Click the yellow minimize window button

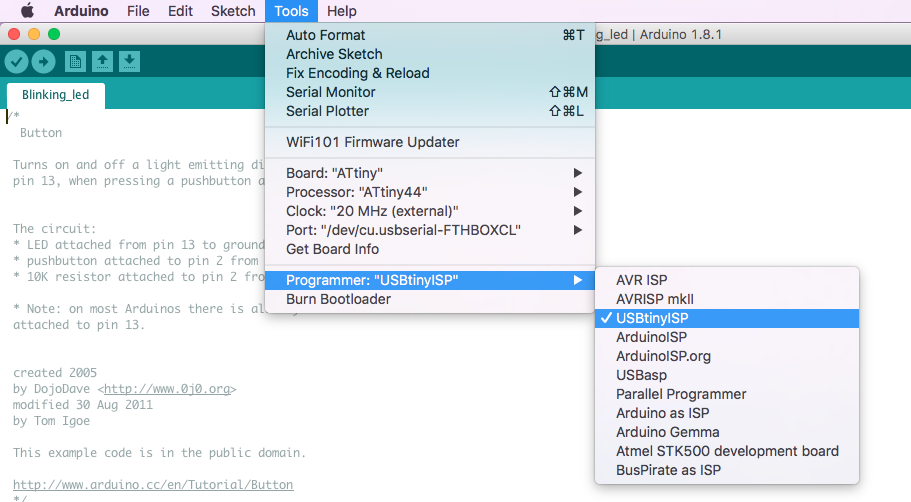tap(34, 34)
